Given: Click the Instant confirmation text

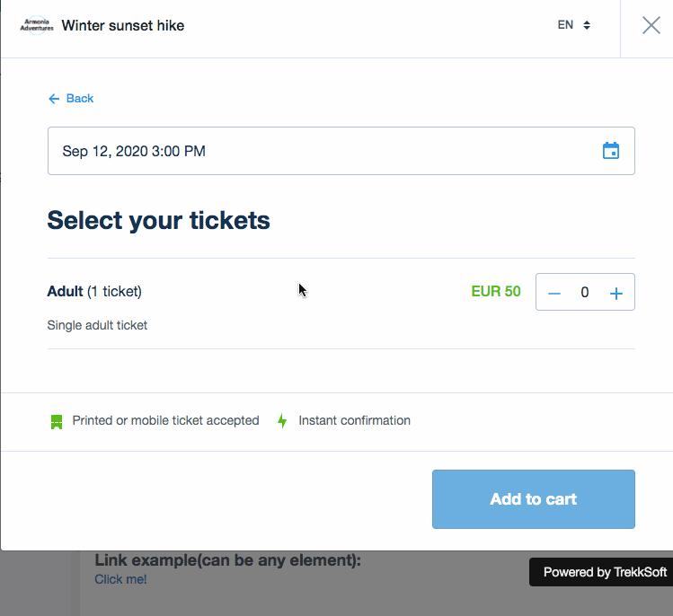Looking at the screenshot, I should [x=354, y=420].
